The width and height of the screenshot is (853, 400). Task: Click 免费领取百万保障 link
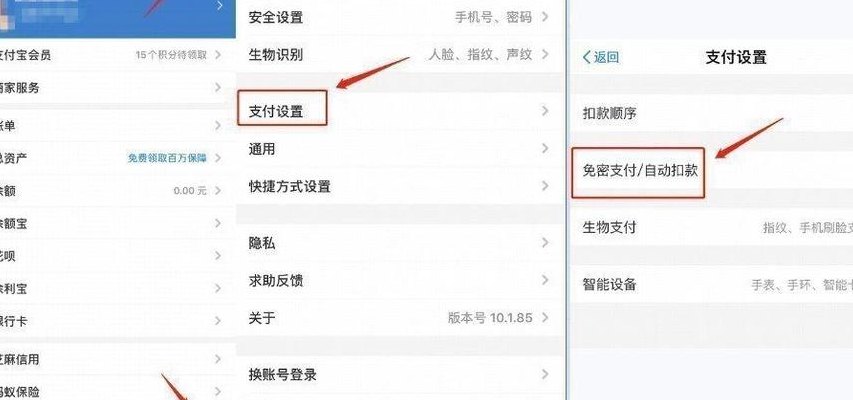pos(167,158)
